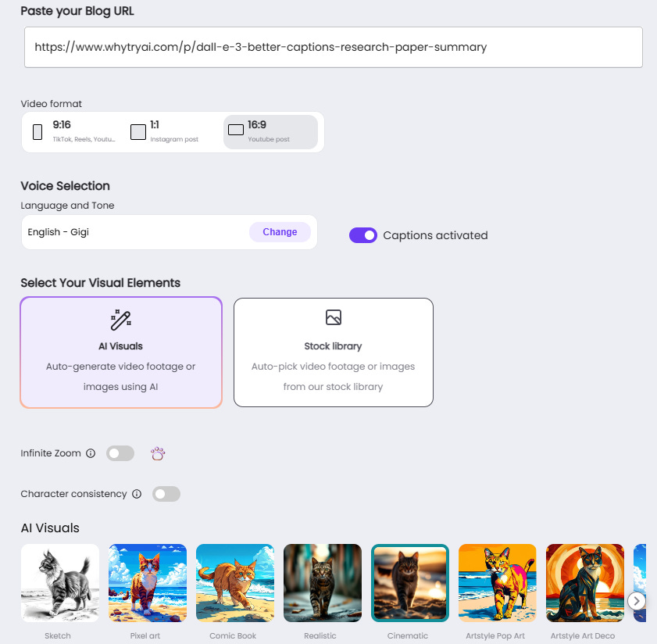
Task: Click the 9:16 portrait rectangle icon
Action: 37,132
